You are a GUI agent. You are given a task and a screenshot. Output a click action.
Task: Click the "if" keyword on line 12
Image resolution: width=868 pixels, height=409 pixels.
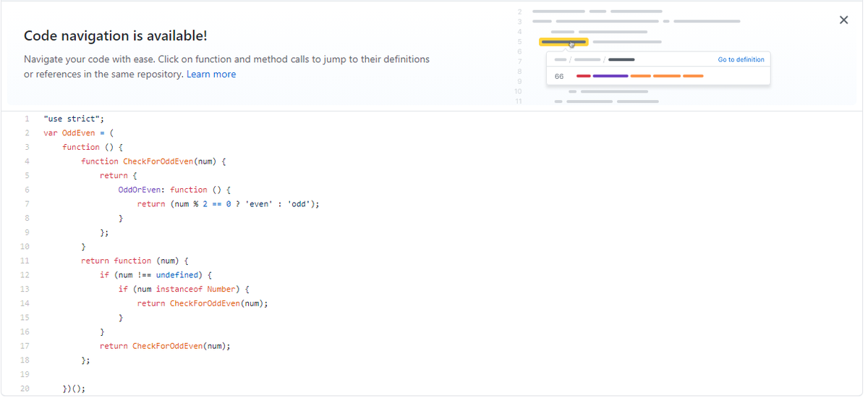[104, 275]
